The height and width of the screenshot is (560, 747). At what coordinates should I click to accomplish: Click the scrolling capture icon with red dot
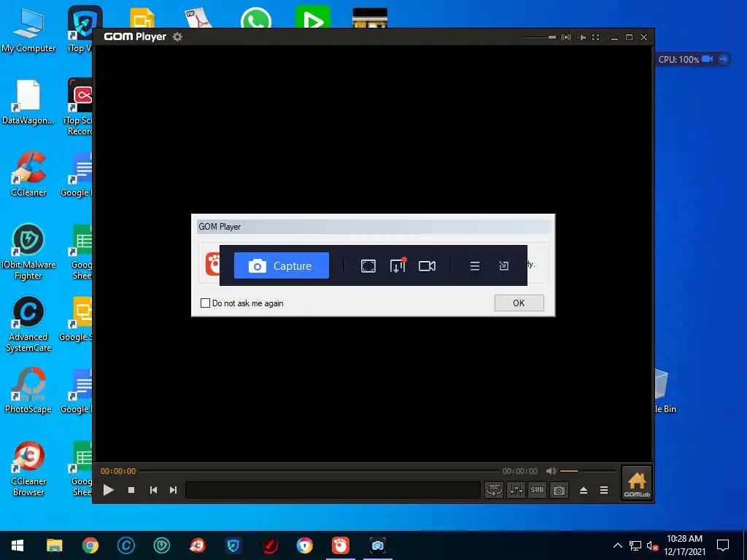pyautogui.click(x=398, y=265)
